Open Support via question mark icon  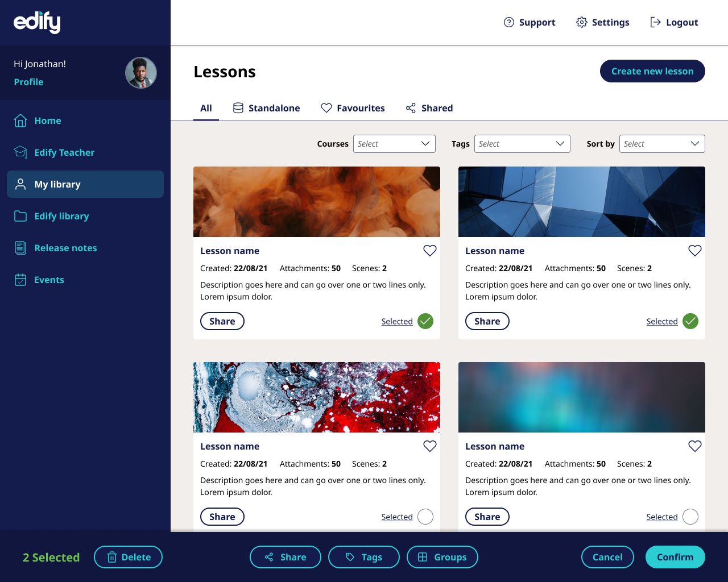tap(509, 22)
